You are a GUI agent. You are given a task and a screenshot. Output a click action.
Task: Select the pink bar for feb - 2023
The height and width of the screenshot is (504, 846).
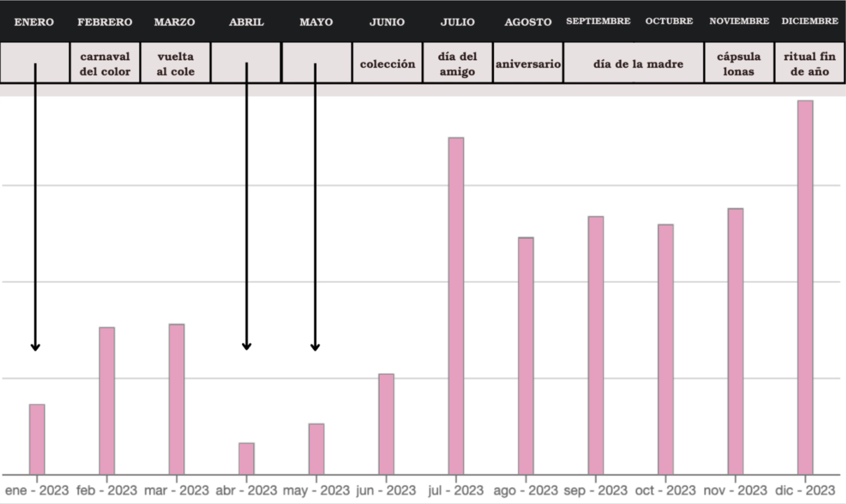coord(107,400)
